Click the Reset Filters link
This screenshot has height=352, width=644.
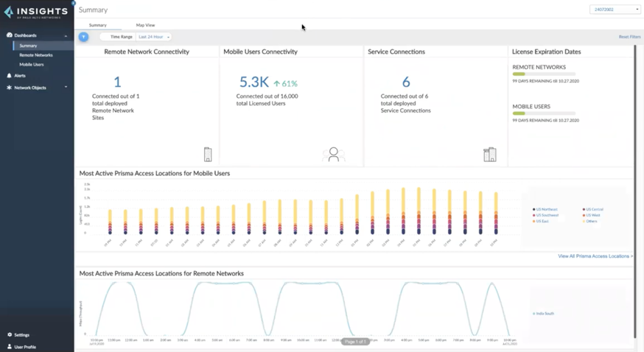point(629,37)
